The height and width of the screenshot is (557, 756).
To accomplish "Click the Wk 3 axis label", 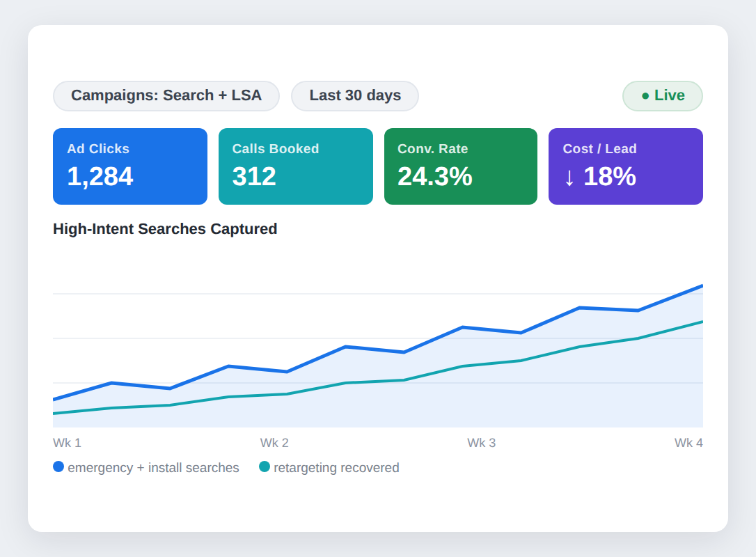I will pos(481,443).
